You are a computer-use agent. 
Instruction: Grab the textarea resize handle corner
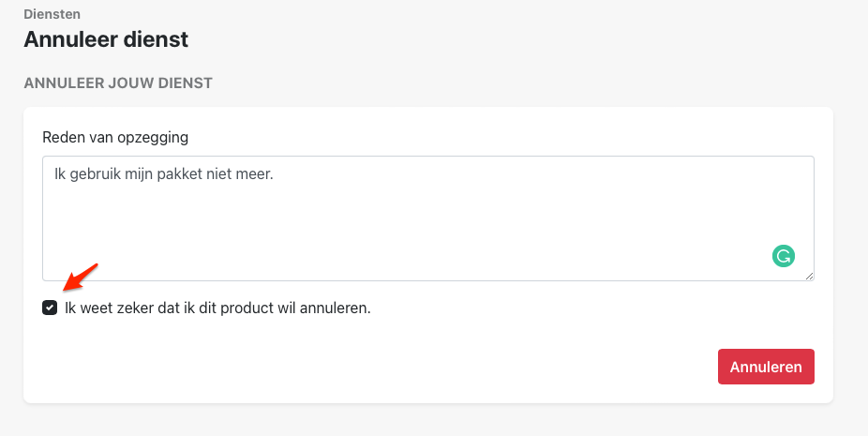(809, 276)
